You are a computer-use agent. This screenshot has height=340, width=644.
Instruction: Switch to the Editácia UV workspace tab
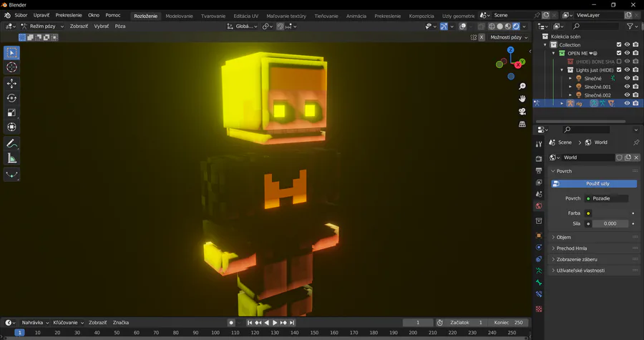click(x=246, y=16)
